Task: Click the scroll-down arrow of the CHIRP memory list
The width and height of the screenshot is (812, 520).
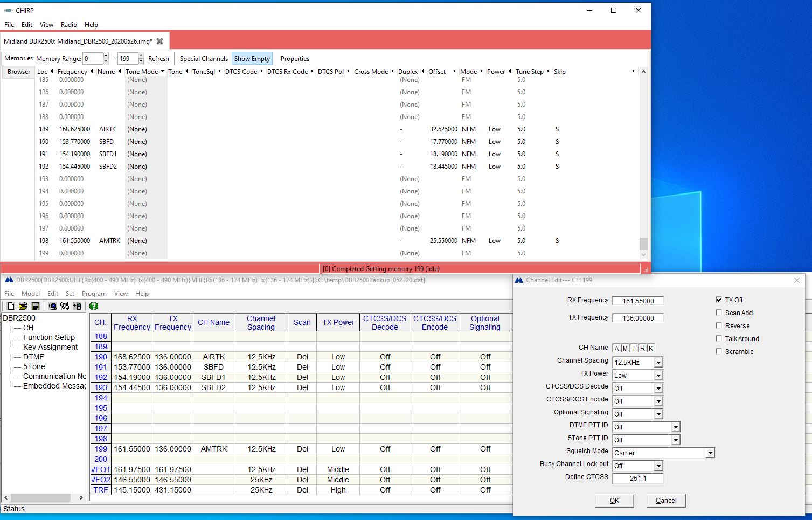Action: [x=643, y=254]
